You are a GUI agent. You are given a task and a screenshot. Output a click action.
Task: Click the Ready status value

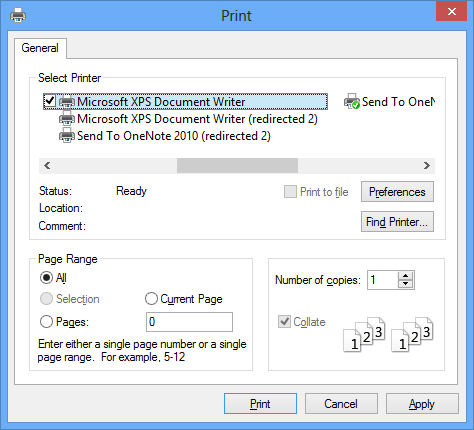[131, 191]
